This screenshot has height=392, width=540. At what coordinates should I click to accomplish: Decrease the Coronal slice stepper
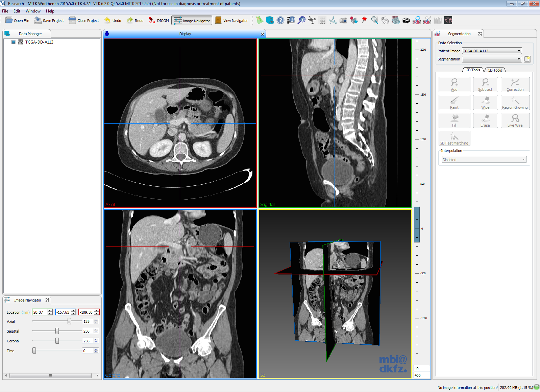click(x=96, y=342)
